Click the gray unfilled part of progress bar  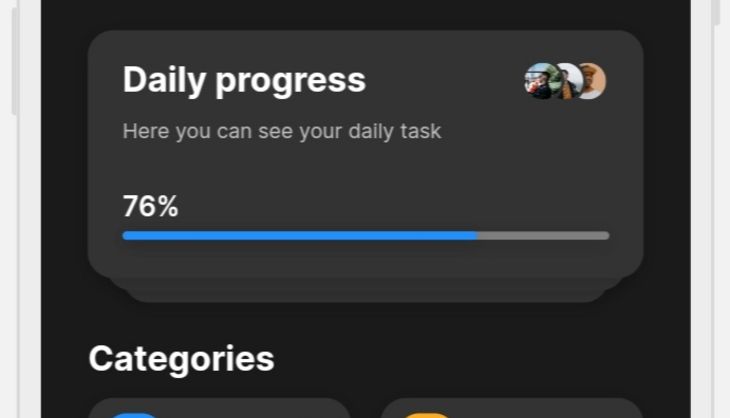pyautogui.click(x=543, y=236)
